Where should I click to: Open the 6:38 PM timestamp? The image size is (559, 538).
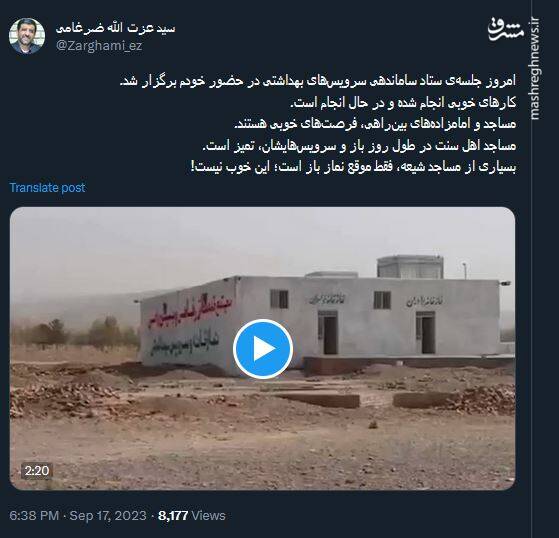click(x=34, y=516)
